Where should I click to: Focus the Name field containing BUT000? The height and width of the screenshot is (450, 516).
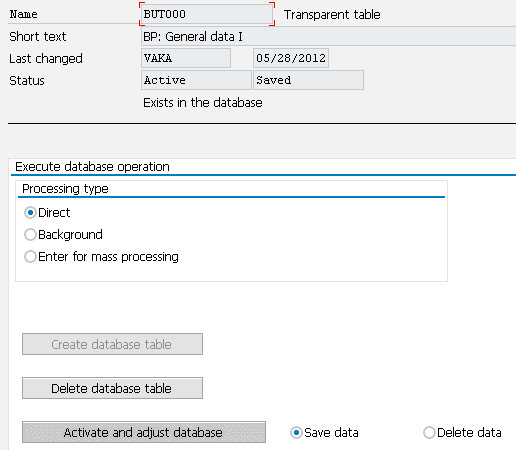coord(207,14)
